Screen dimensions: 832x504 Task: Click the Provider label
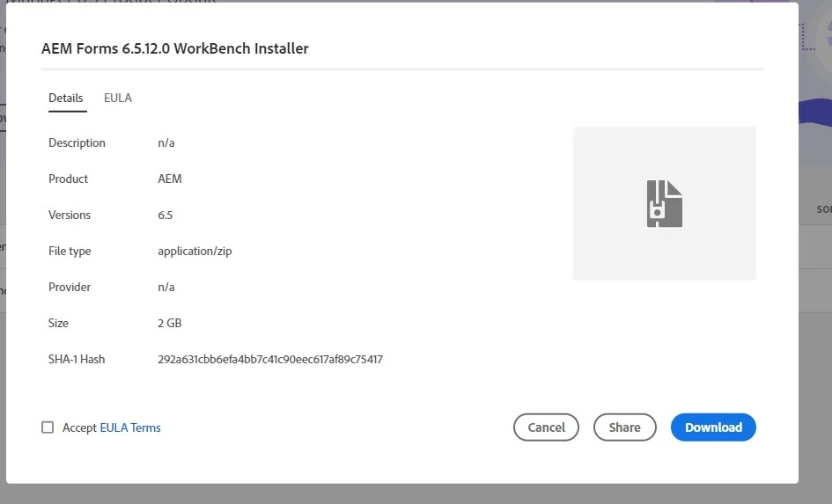click(70, 288)
